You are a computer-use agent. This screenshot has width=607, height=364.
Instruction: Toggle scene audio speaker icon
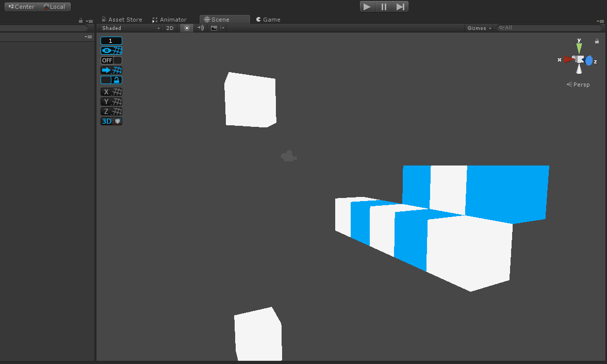coord(201,28)
